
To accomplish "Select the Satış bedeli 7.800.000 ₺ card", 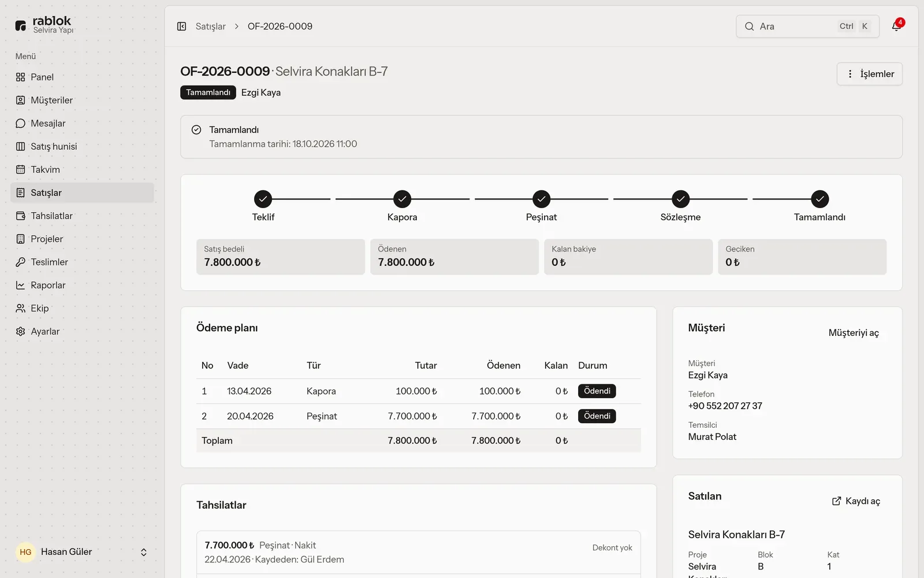I will [281, 257].
